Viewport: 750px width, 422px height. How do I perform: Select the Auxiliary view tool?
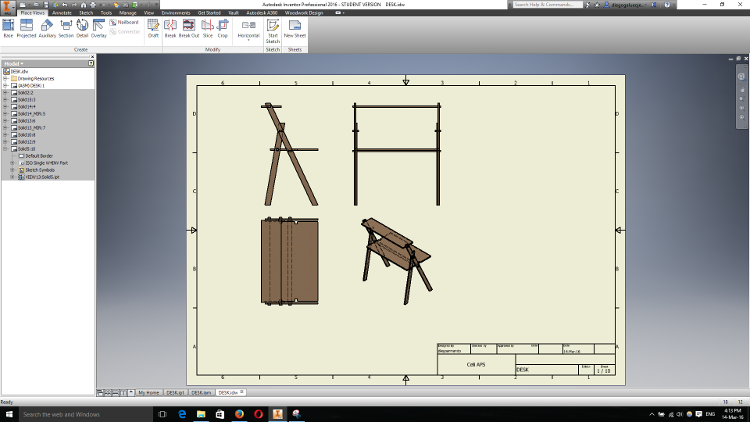[47, 28]
